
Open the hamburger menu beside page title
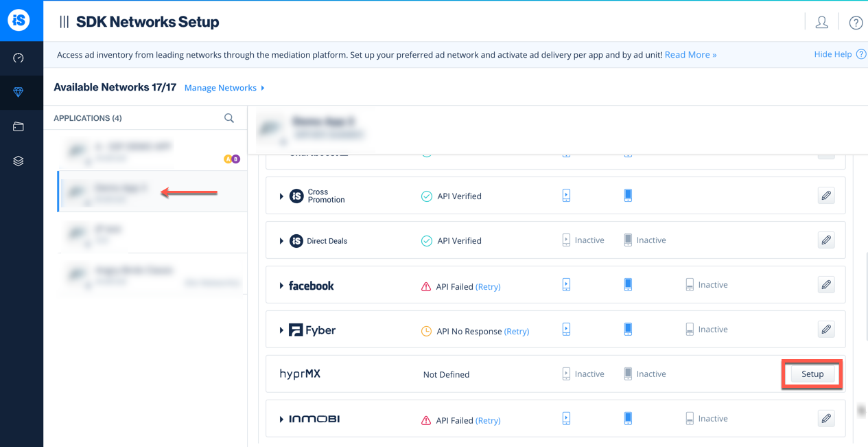tap(64, 22)
